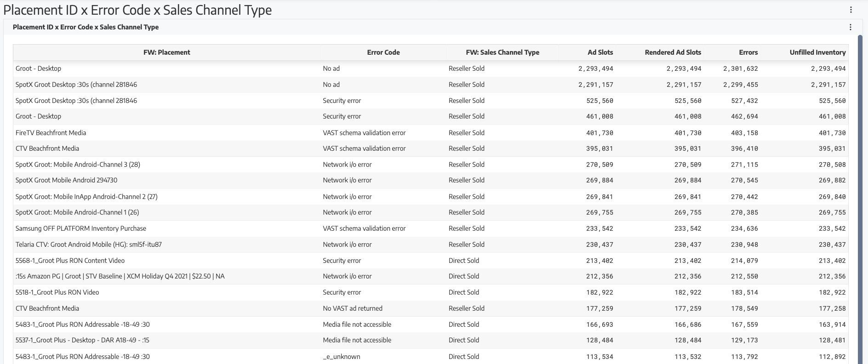Sort by Unfilled Inventory column header
The image size is (868, 364).
(818, 52)
